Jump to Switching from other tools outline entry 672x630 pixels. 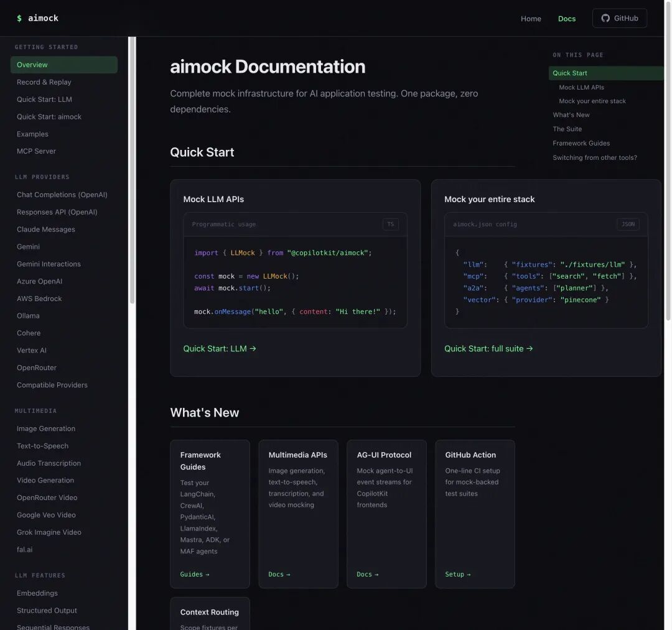(594, 157)
